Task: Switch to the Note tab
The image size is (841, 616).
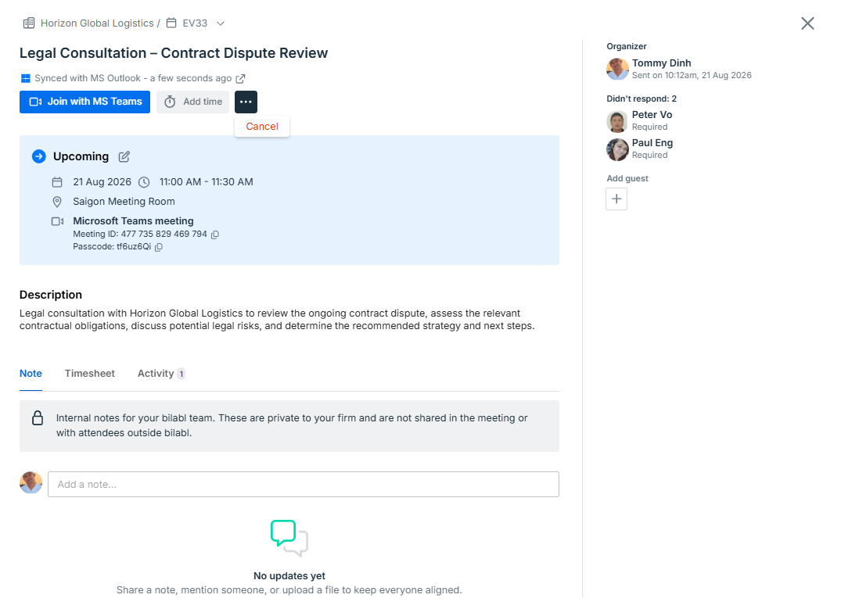Action: tap(31, 374)
